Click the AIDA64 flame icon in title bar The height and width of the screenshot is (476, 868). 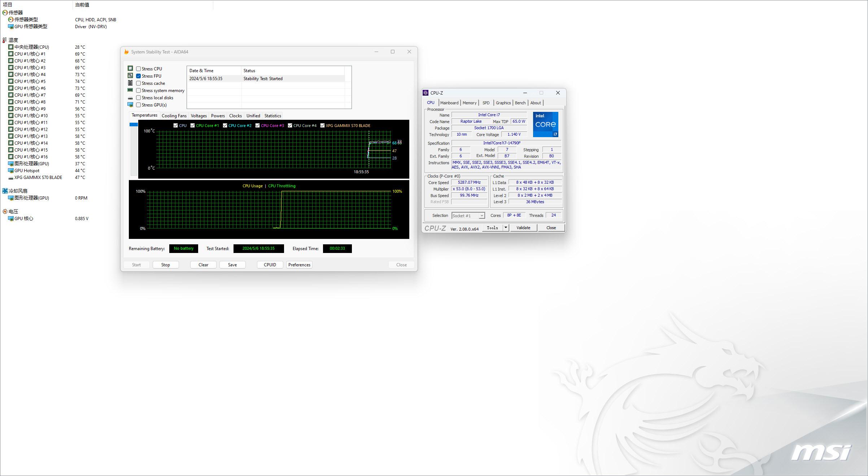[126, 52]
